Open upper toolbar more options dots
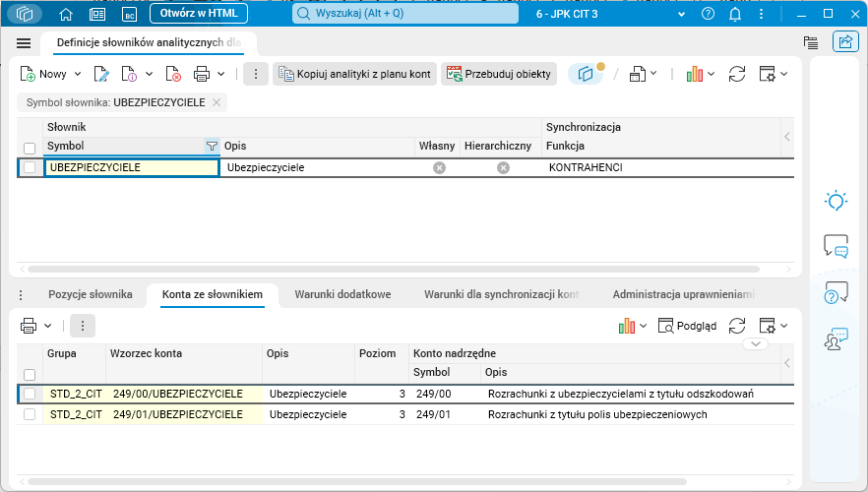The width and height of the screenshot is (868, 492). [256, 74]
